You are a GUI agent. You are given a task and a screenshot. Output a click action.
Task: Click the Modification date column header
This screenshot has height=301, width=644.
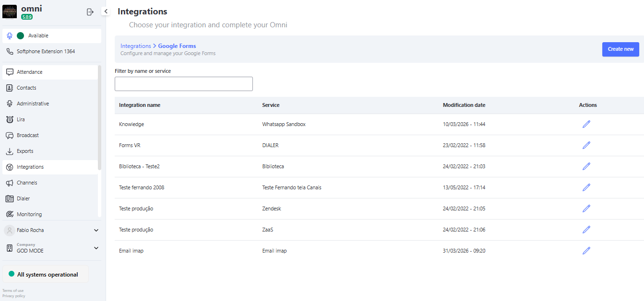464,105
